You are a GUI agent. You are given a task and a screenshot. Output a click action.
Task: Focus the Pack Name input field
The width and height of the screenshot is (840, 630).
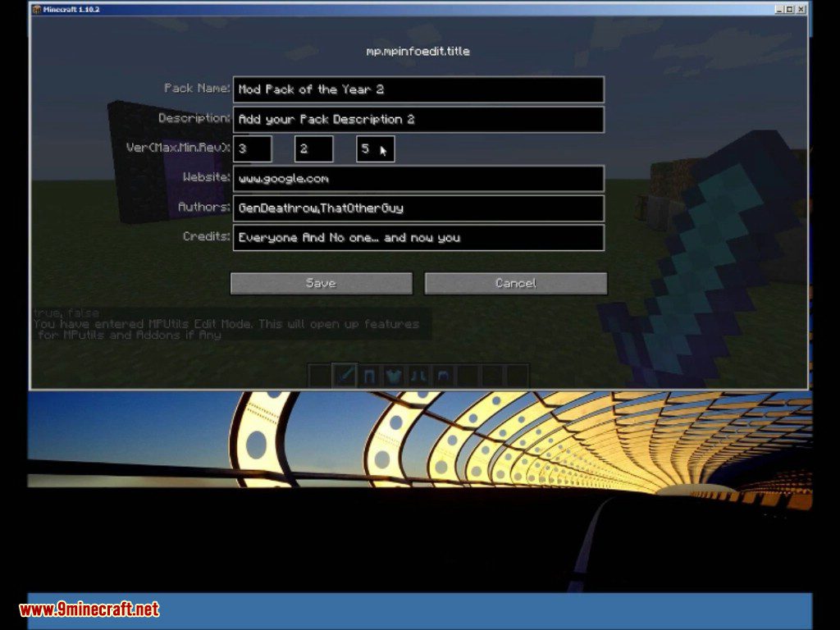pyautogui.click(x=419, y=89)
